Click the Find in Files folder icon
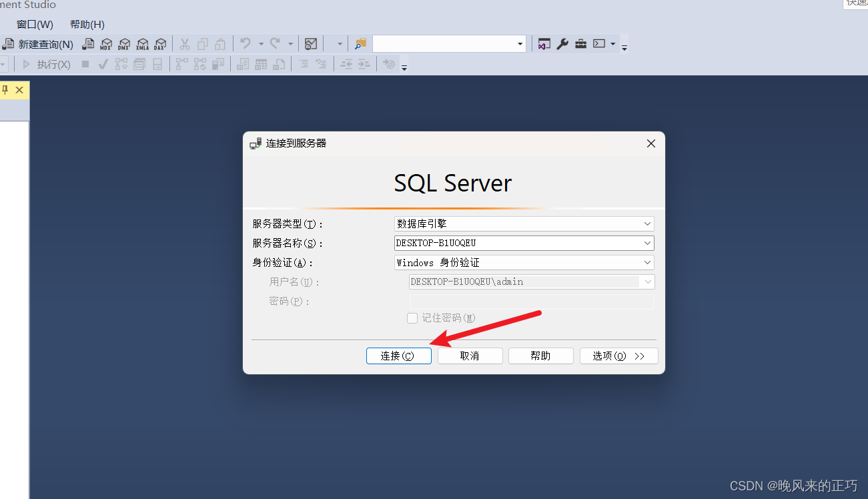Viewport: 868px width, 499px height. click(360, 44)
